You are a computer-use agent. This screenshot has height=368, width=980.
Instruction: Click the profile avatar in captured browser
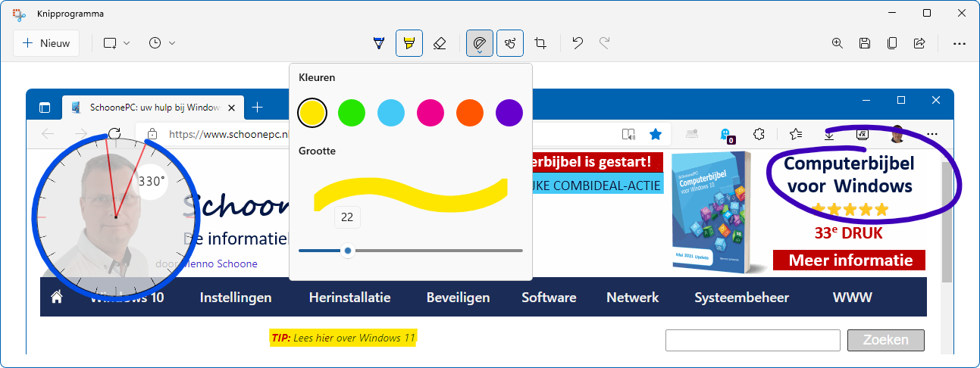pos(897,134)
